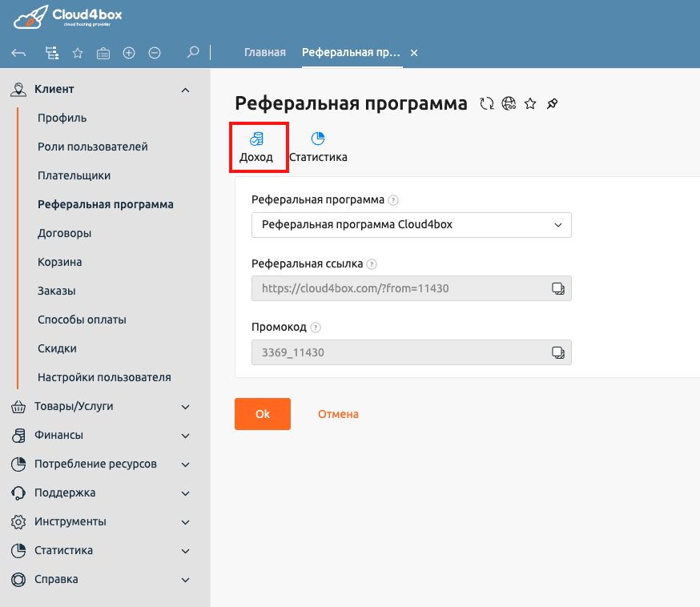Click the globe link icon near page title
700x607 pixels.
(508, 103)
